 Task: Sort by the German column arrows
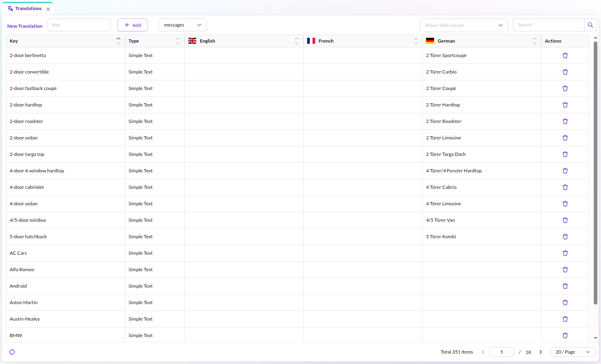click(x=534, y=41)
